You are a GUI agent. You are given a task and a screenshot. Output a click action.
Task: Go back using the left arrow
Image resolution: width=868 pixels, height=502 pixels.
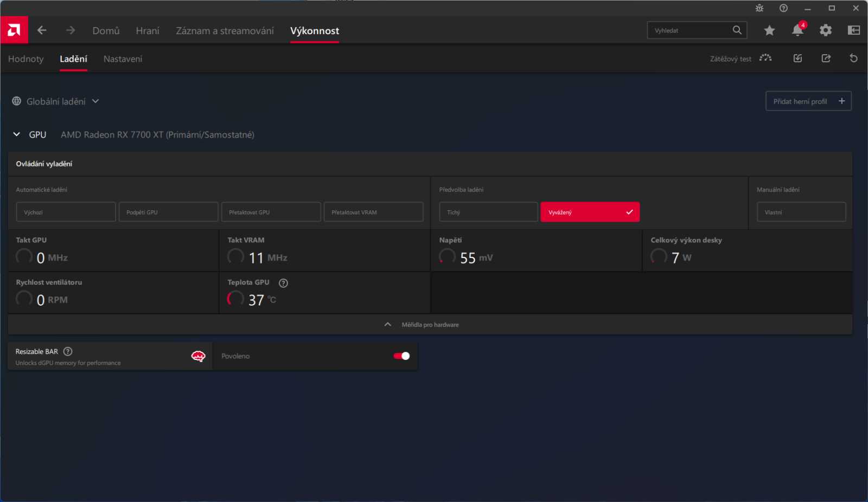coord(42,30)
